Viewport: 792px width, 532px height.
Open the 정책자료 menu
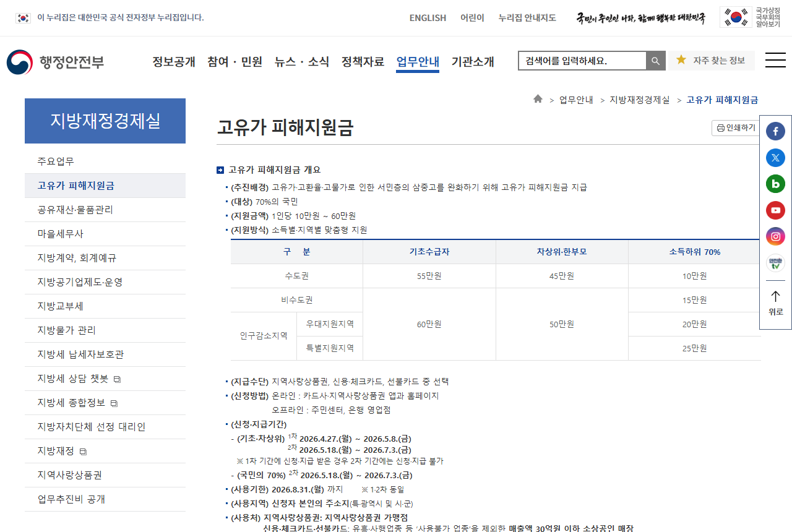point(363,62)
